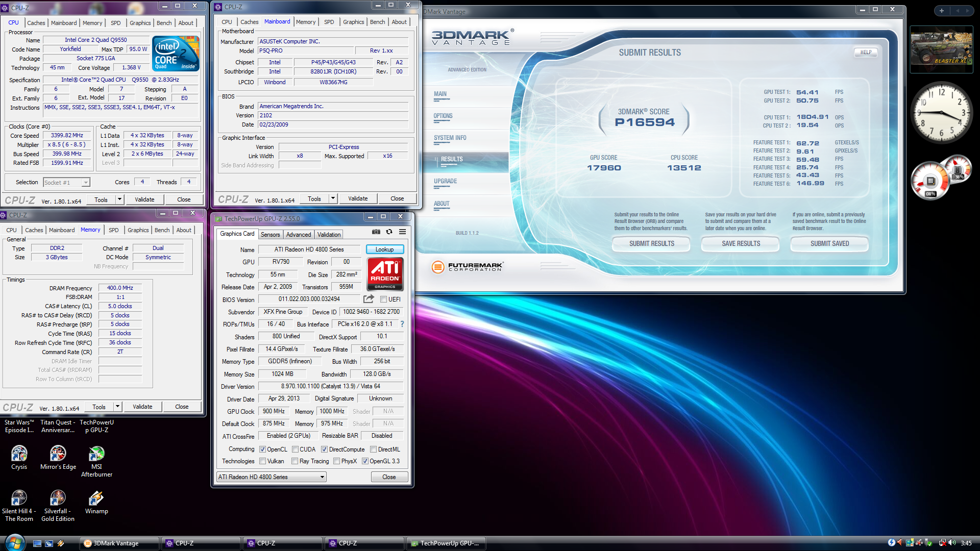Toggle the CUDA checkbox
980x551 pixels.
click(295, 449)
